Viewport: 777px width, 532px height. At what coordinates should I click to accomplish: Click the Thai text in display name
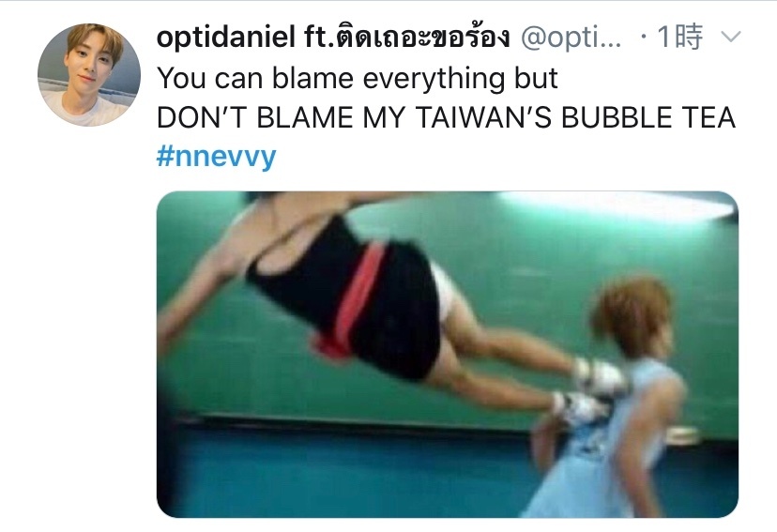(x=422, y=36)
